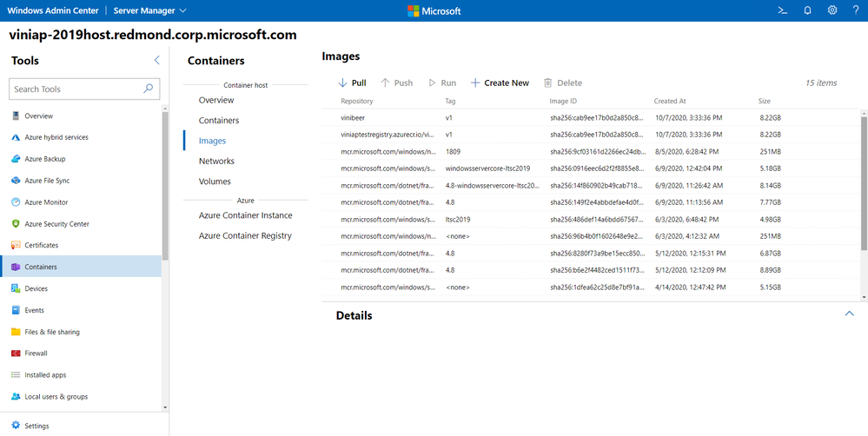
Task: Select the row sized 8.89GB
Action: click(591, 270)
